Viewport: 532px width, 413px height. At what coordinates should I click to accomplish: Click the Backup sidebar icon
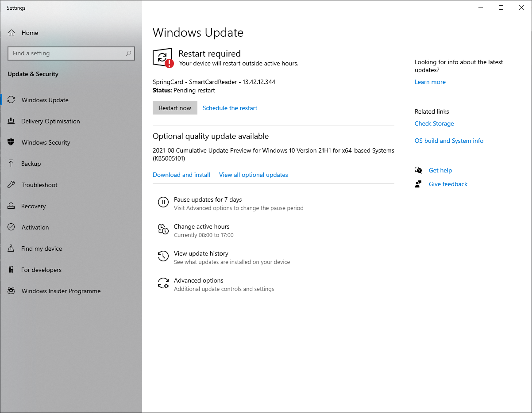tap(11, 164)
